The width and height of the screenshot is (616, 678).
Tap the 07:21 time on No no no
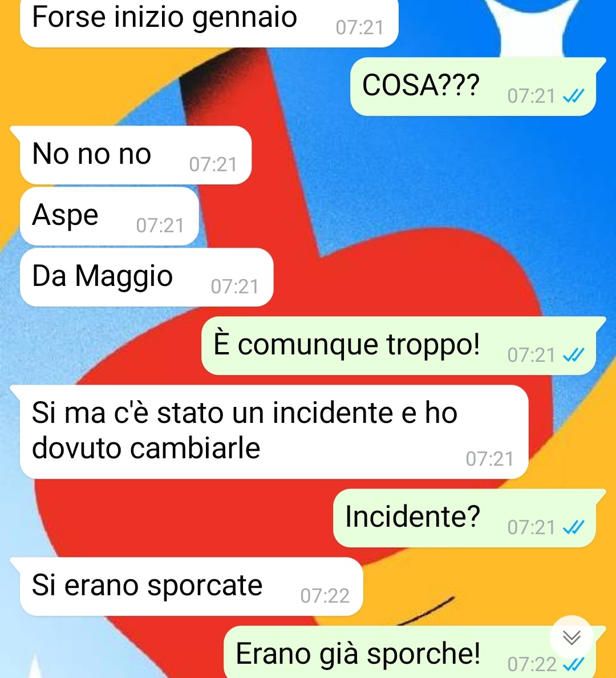pos(213,165)
